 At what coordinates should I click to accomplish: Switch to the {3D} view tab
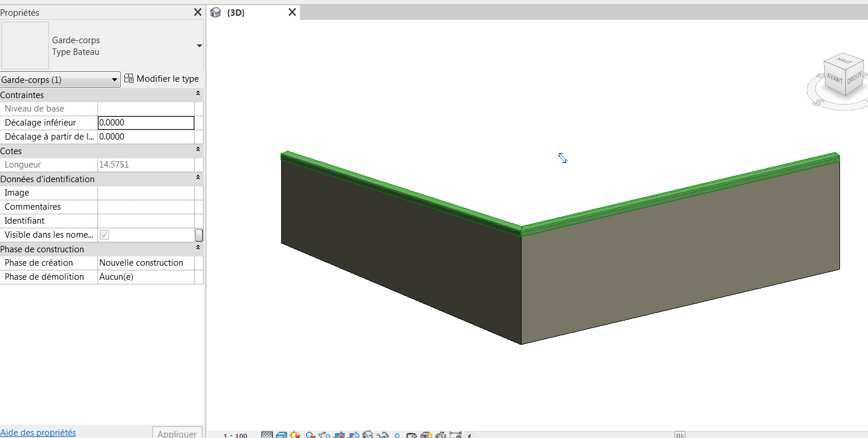pos(236,12)
